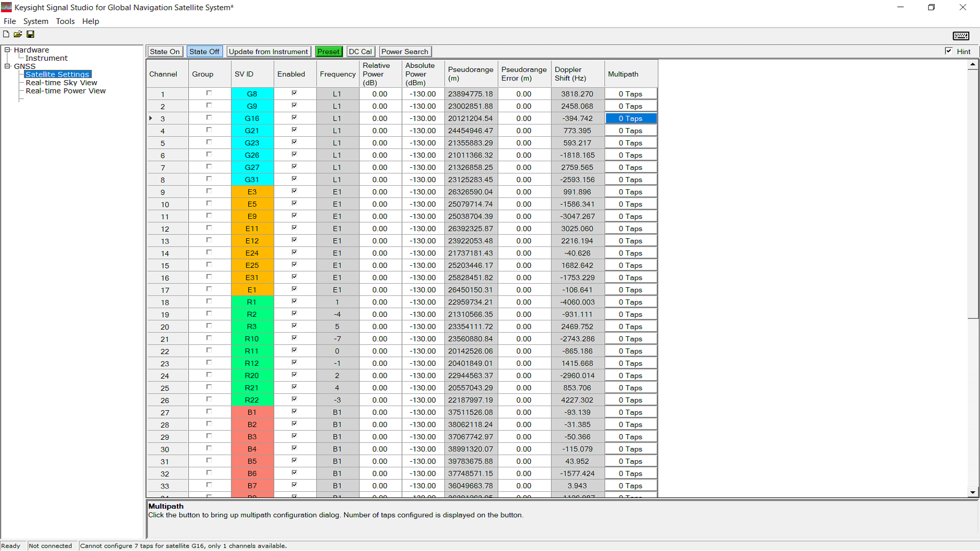Image resolution: width=980 pixels, height=551 pixels.
Task: Uncheck Enabled for satellite G8
Action: click(x=294, y=93)
